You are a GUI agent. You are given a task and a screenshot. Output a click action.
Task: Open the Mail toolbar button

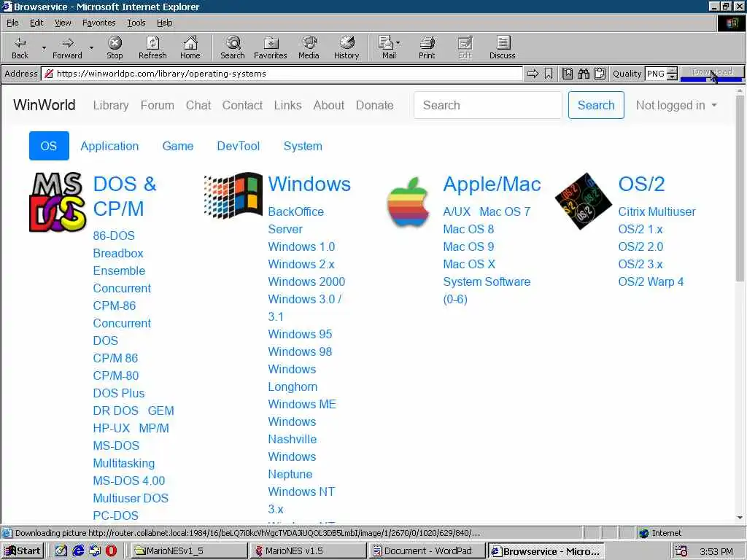pyautogui.click(x=387, y=47)
